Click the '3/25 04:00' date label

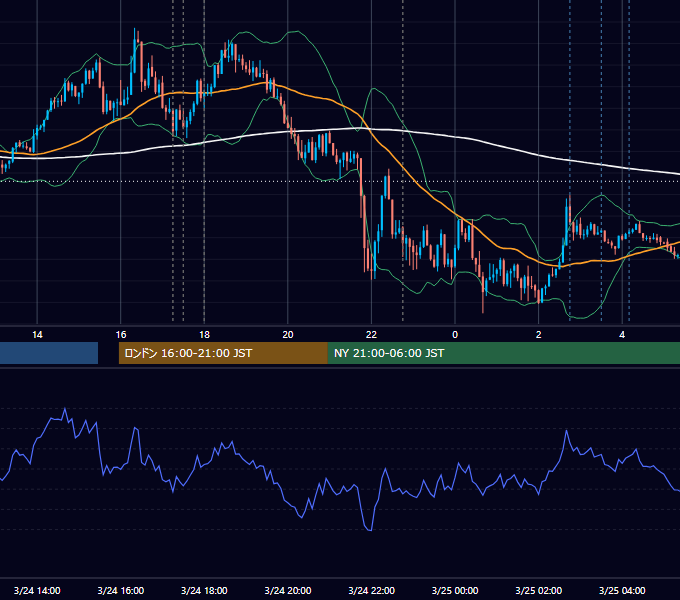[x=622, y=590]
